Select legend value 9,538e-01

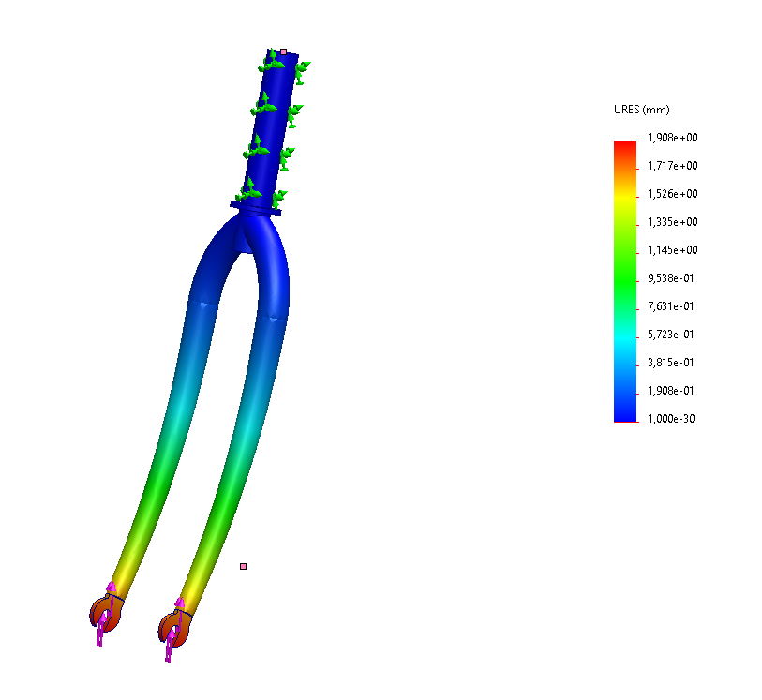[671, 278]
